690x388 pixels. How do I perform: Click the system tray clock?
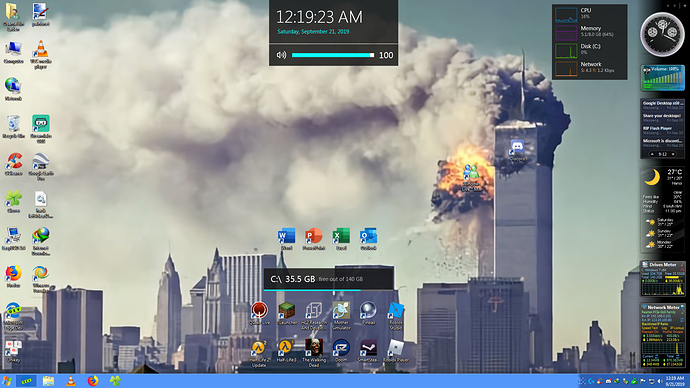[674, 381]
